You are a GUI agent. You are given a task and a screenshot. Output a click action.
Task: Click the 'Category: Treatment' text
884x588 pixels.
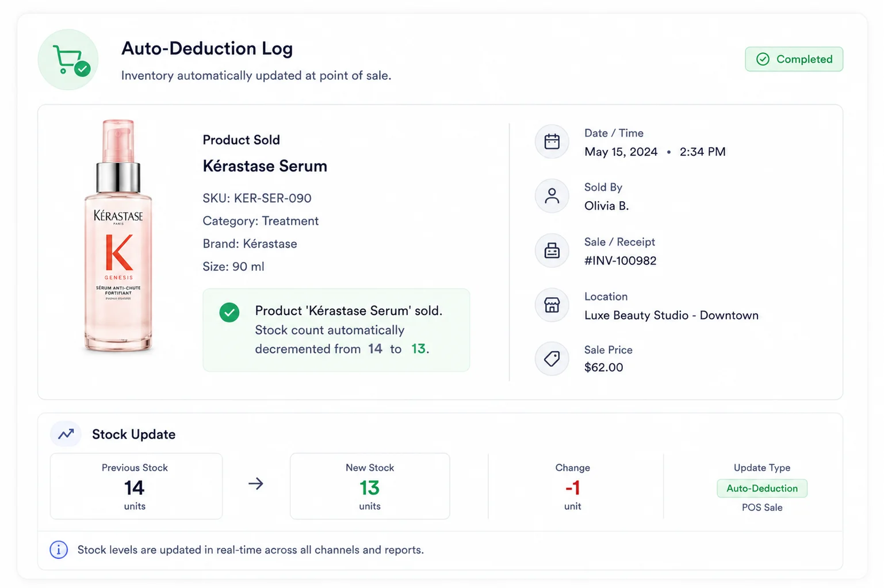pyautogui.click(x=261, y=221)
